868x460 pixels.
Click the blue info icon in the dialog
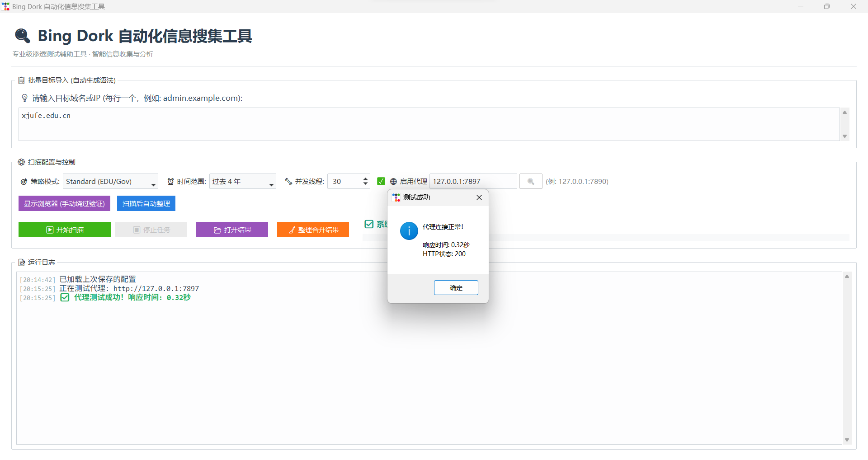(409, 231)
